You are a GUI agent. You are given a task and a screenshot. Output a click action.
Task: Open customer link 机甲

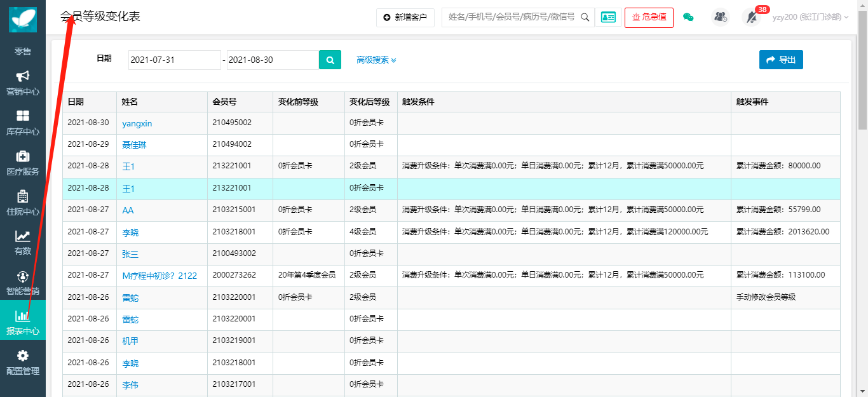(130, 341)
